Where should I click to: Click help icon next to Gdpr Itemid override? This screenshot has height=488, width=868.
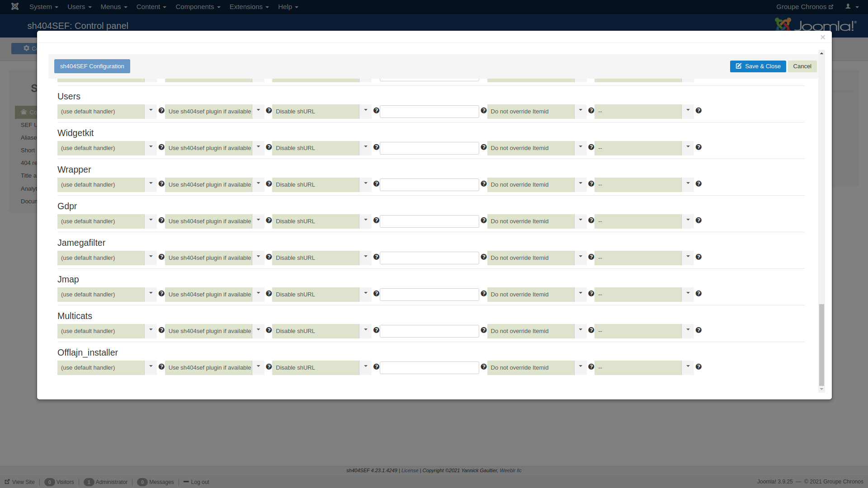click(x=591, y=221)
